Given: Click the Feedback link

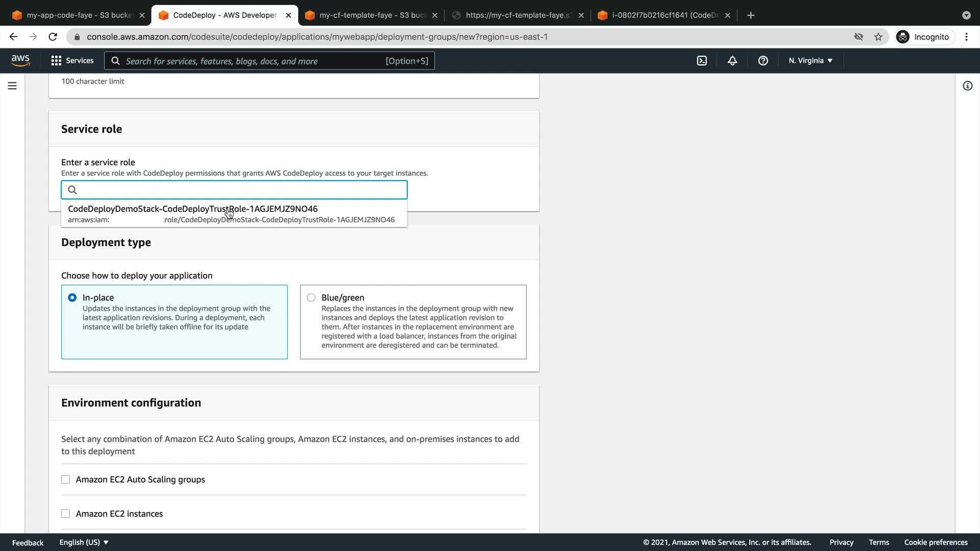Looking at the screenshot, I should click(28, 542).
